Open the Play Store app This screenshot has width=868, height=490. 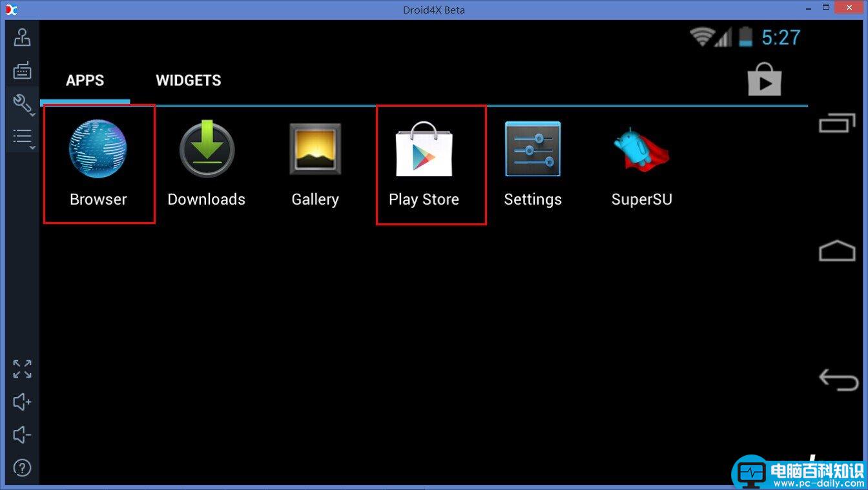pyautogui.click(x=424, y=164)
